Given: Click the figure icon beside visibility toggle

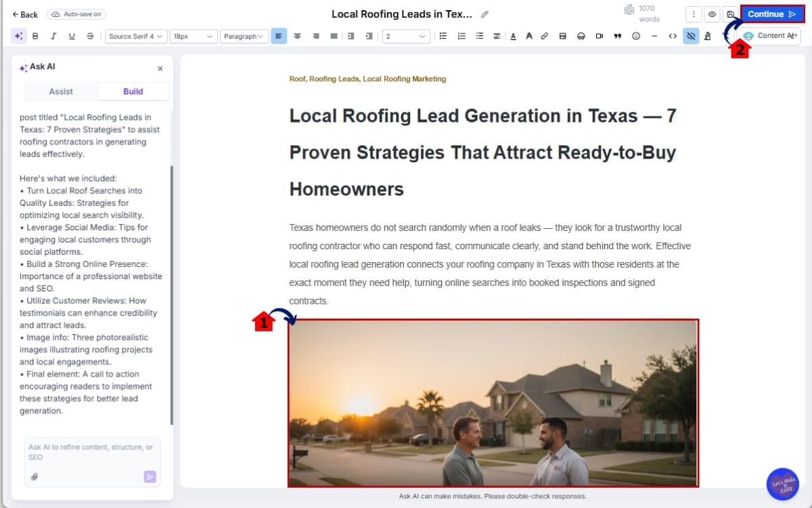Looking at the screenshot, I should 708,36.
